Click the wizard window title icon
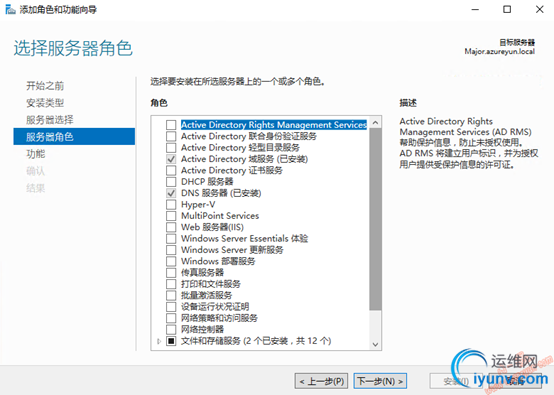 click(x=10, y=9)
